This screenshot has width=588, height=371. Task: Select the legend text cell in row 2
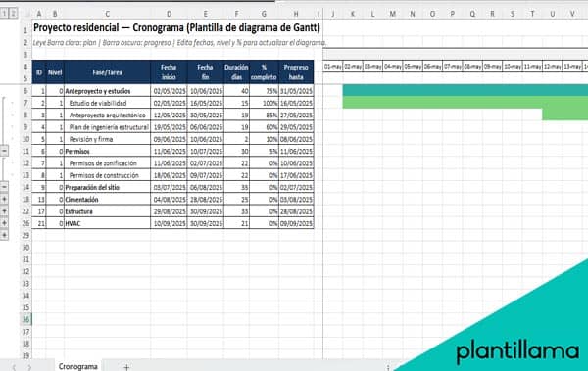[179, 43]
